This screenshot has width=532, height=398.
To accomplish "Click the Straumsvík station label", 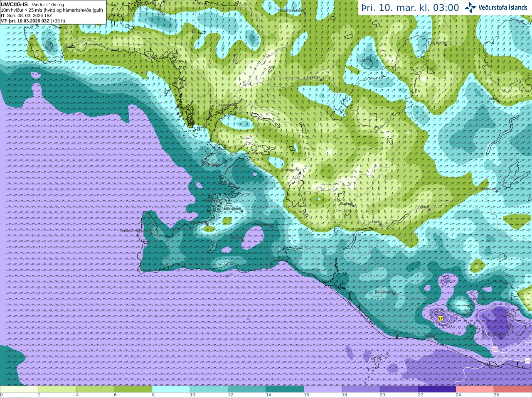I will coord(197,222).
